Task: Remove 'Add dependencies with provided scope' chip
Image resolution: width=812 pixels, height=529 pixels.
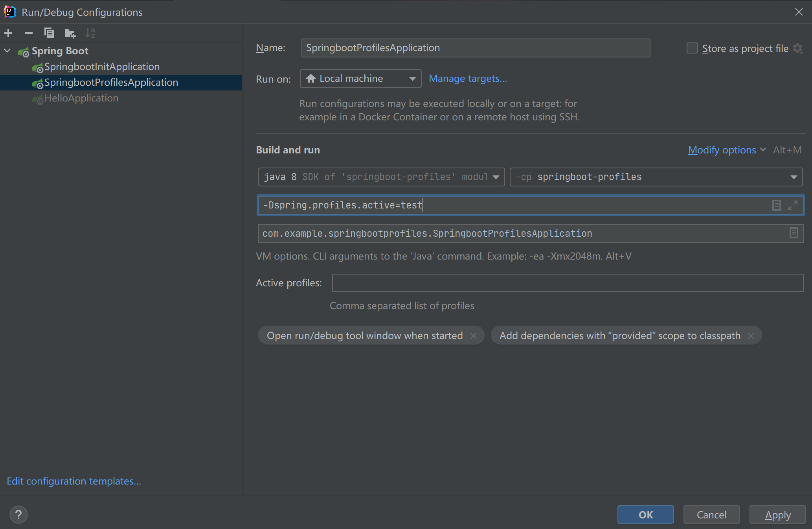Action: tap(751, 335)
